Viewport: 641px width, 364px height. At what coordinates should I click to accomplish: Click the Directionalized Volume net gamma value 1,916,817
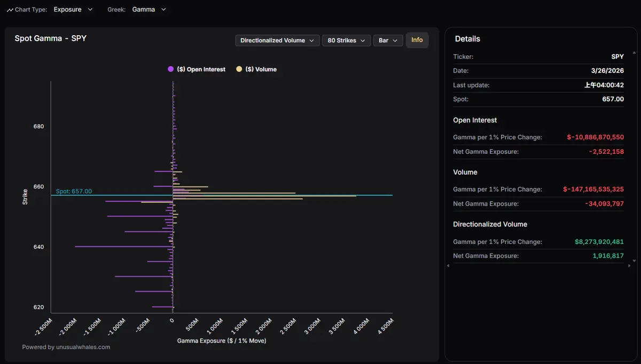tap(608, 256)
